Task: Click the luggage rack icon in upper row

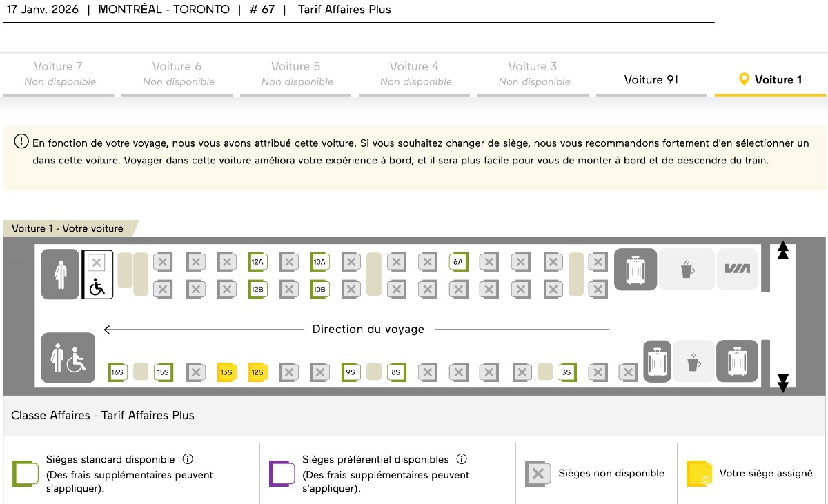Action: coord(635,269)
